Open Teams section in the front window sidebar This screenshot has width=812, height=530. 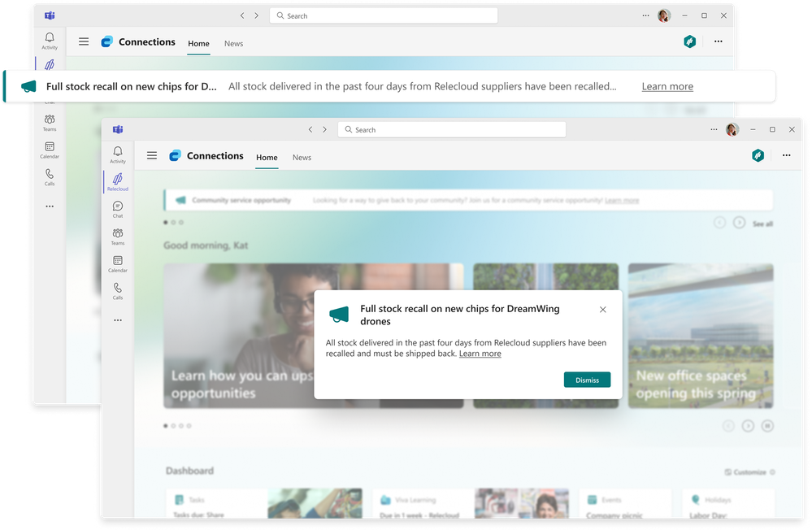tap(118, 237)
